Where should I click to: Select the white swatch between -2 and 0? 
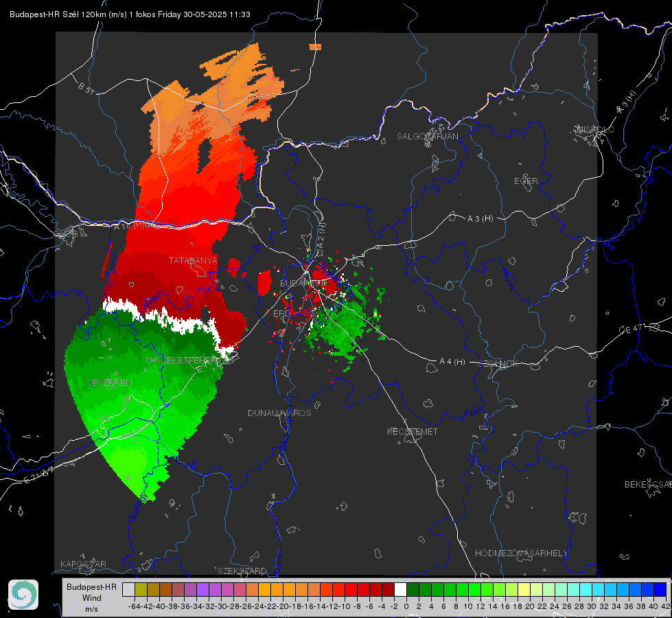click(x=400, y=589)
